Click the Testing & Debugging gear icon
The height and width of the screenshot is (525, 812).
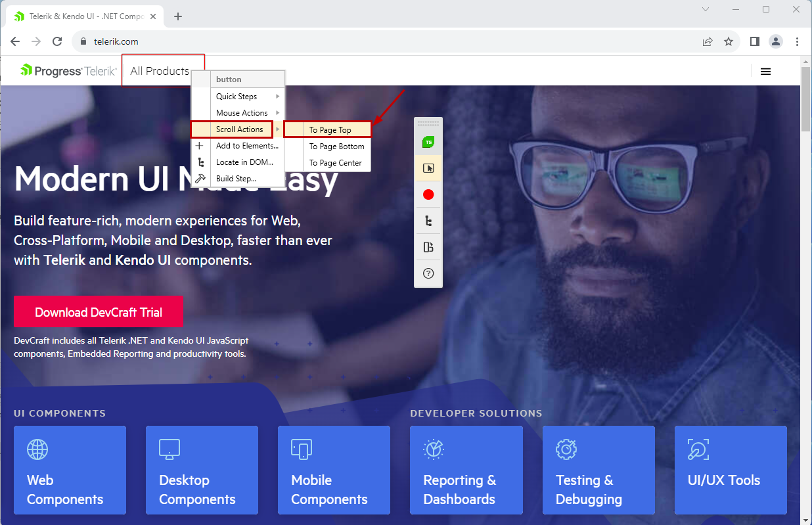click(x=566, y=449)
